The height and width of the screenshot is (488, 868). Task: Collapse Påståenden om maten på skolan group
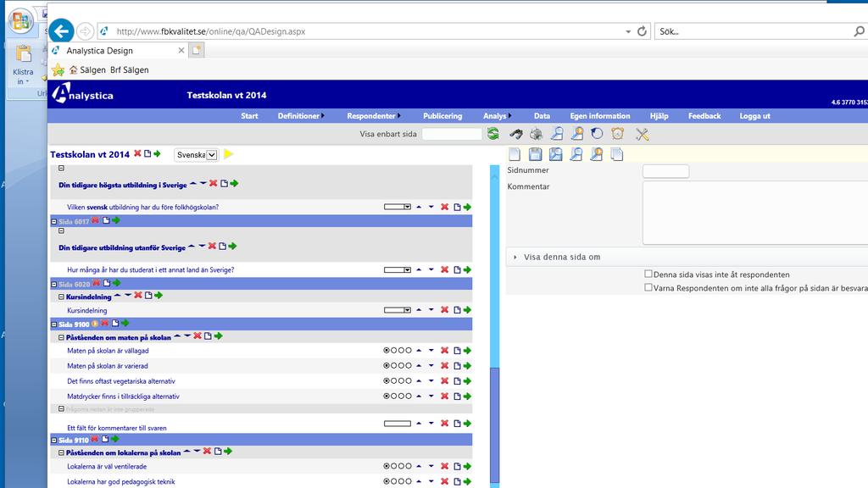coord(61,337)
